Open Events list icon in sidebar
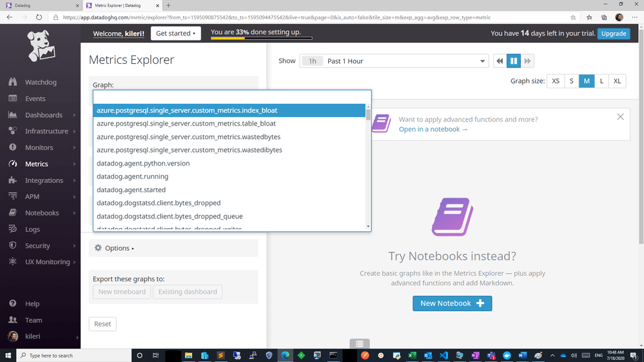The width and height of the screenshot is (644, 362). point(13,98)
